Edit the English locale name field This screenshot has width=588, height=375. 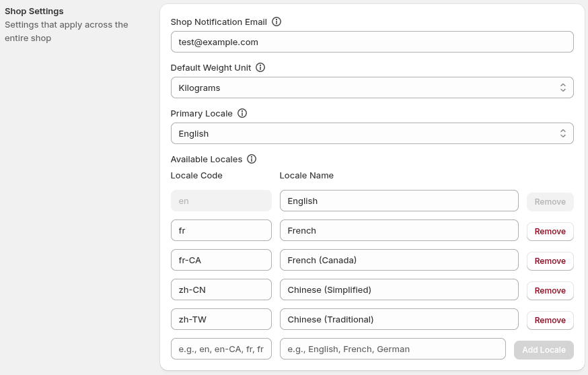point(399,201)
